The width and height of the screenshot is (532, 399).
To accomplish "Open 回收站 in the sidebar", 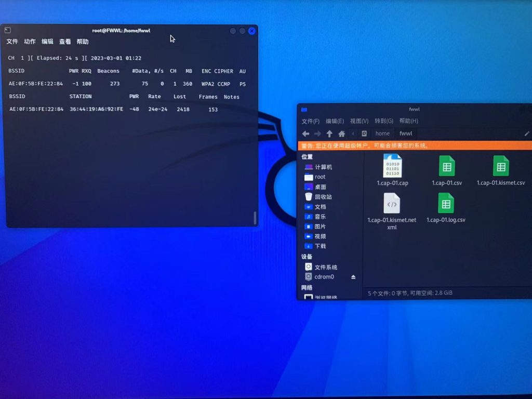I will (318, 197).
